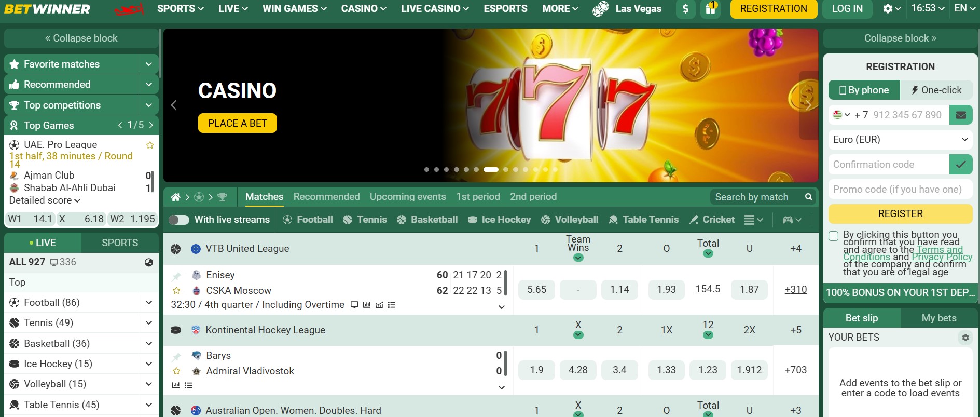Collapse the left sidebar block
Image resolution: width=980 pixels, height=417 pixels.
(81, 38)
